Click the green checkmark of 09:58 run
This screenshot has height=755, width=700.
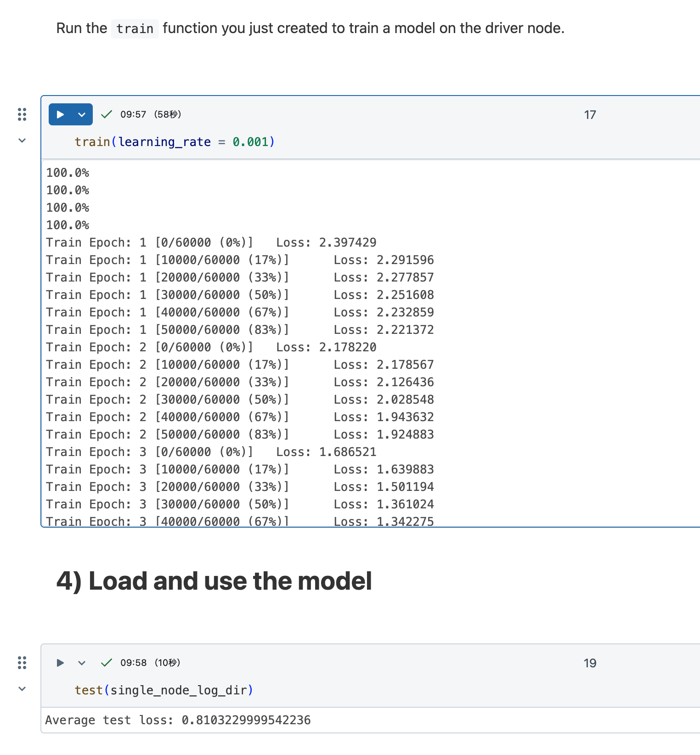(107, 663)
